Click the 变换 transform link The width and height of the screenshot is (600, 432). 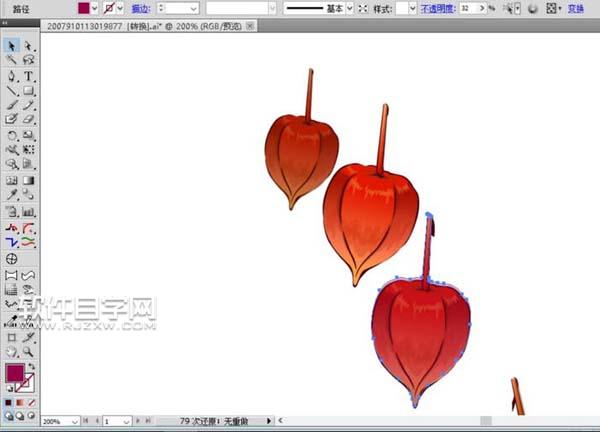click(576, 8)
